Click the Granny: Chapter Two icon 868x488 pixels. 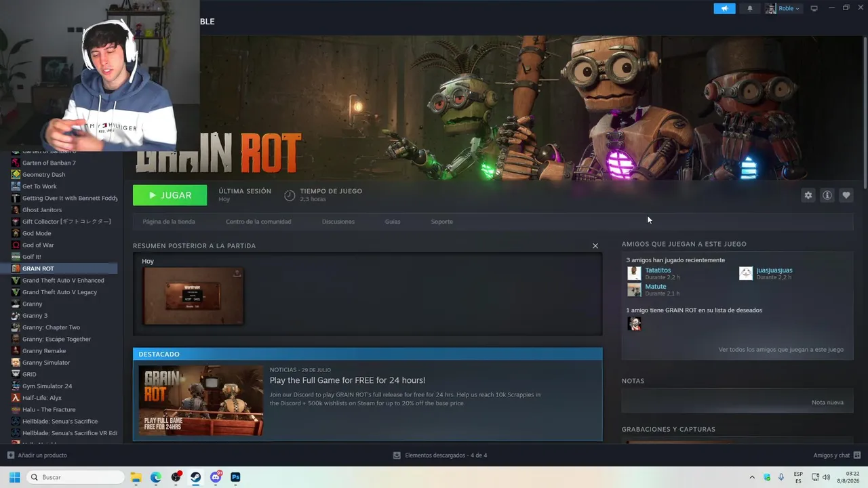coord(16,327)
